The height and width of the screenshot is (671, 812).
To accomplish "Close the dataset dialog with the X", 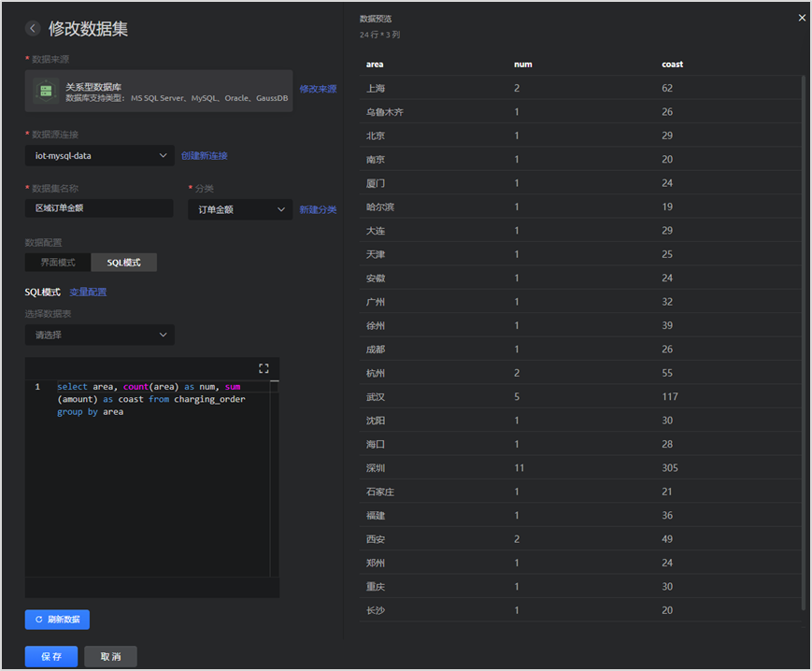I will [x=802, y=18].
